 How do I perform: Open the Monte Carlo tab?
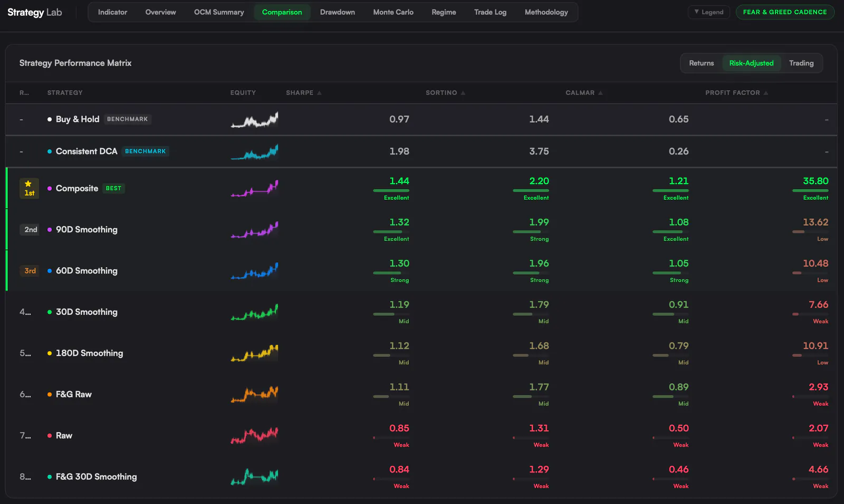coord(394,12)
